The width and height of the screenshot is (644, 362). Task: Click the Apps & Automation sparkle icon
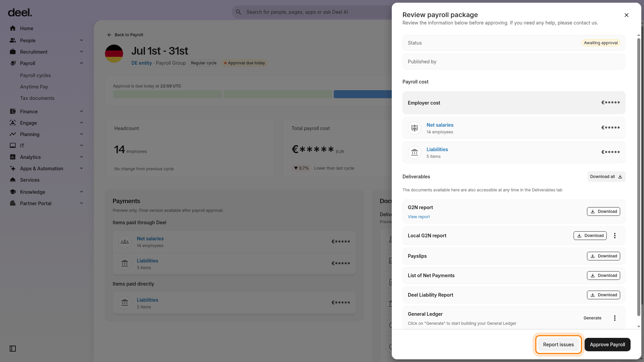13,169
